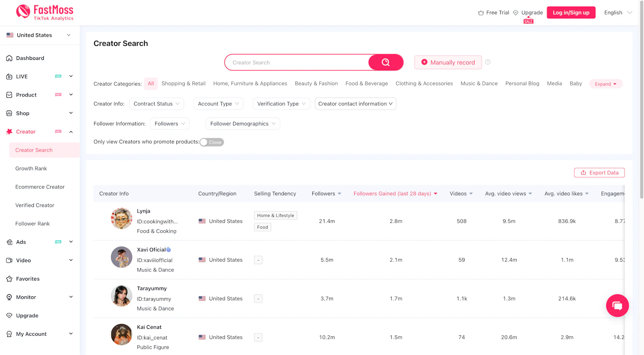The image size is (644, 355).
Task: Click the Shop sidebar icon
Action: coord(9,113)
